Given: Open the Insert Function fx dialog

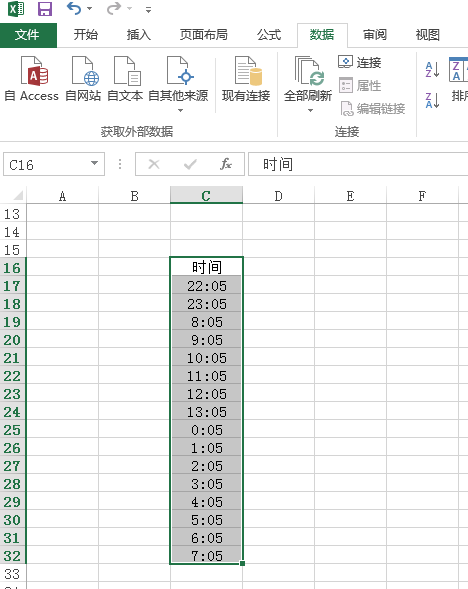Looking at the screenshot, I should 226,164.
